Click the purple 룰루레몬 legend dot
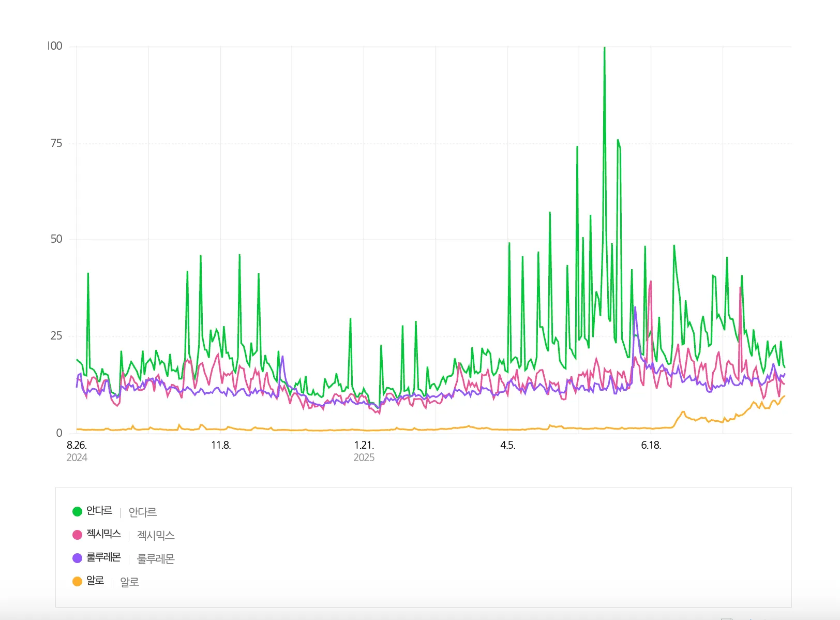This screenshot has height=620, width=840. [x=77, y=558]
